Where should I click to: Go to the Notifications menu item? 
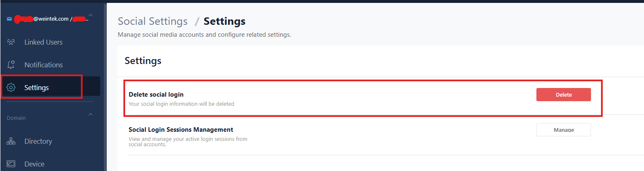point(43,65)
